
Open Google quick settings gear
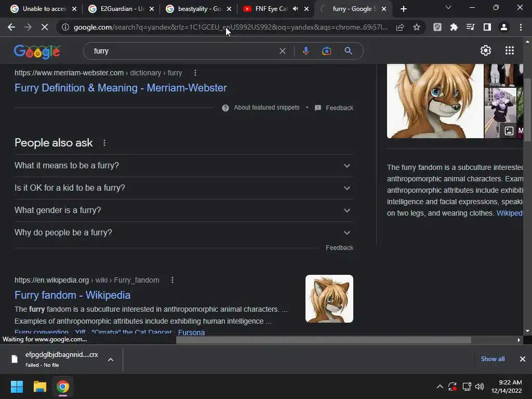pos(486,50)
